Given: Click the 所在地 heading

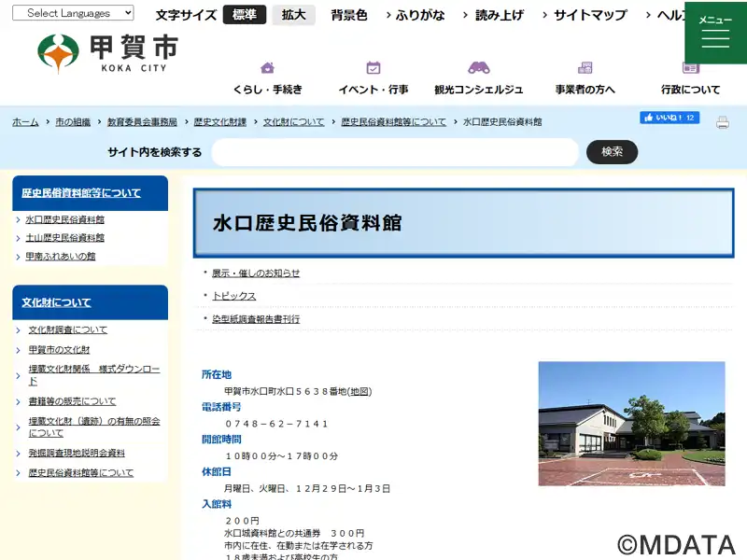Looking at the screenshot, I should tap(217, 375).
